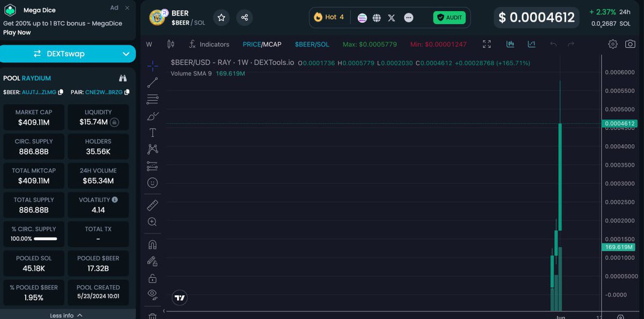Screen dimensions: 644x319
Task: Click the current price label 0.0004612
Action: click(619, 124)
